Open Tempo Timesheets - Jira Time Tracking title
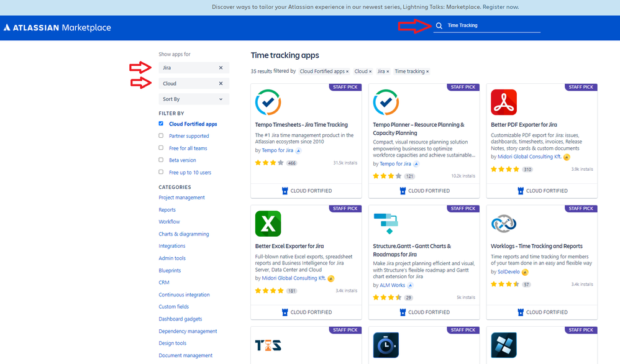 click(x=301, y=125)
